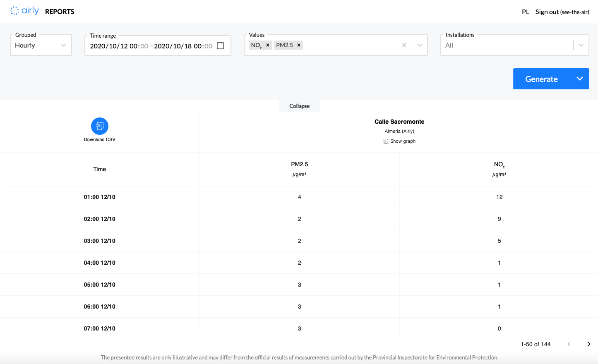Switch language to PL
Screen dimensions: 598x364
pos(525,12)
